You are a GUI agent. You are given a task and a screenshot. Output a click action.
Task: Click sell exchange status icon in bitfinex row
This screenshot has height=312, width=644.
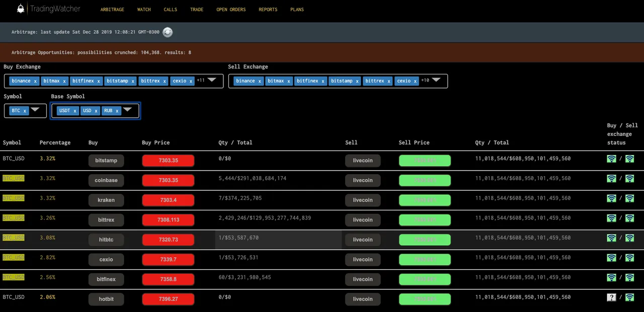click(x=629, y=278)
